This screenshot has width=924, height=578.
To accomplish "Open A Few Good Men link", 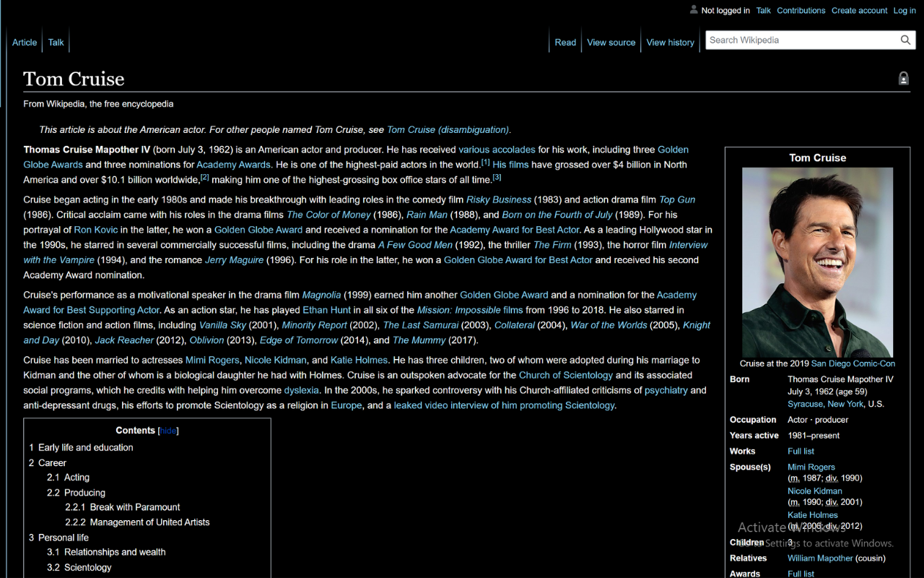I will [415, 245].
